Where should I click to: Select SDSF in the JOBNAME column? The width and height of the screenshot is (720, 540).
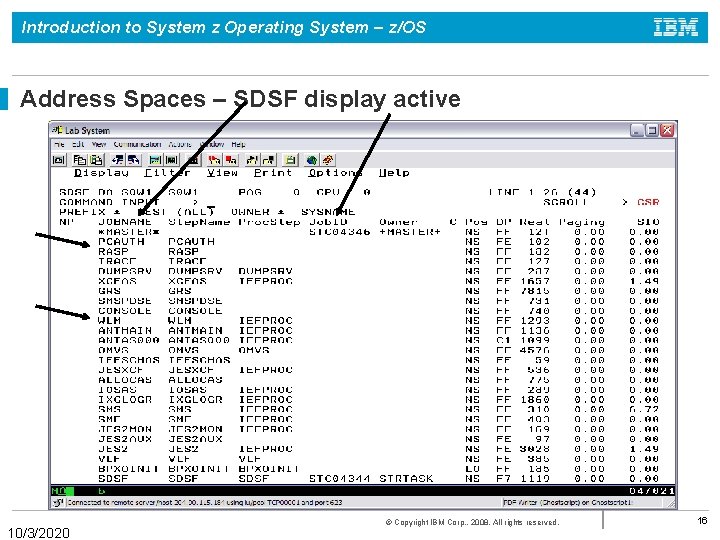pyautogui.click(x=113, y=478)
